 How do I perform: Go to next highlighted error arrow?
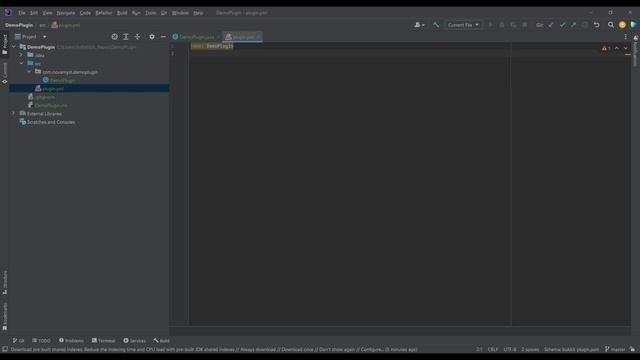[x=625, y=48]
